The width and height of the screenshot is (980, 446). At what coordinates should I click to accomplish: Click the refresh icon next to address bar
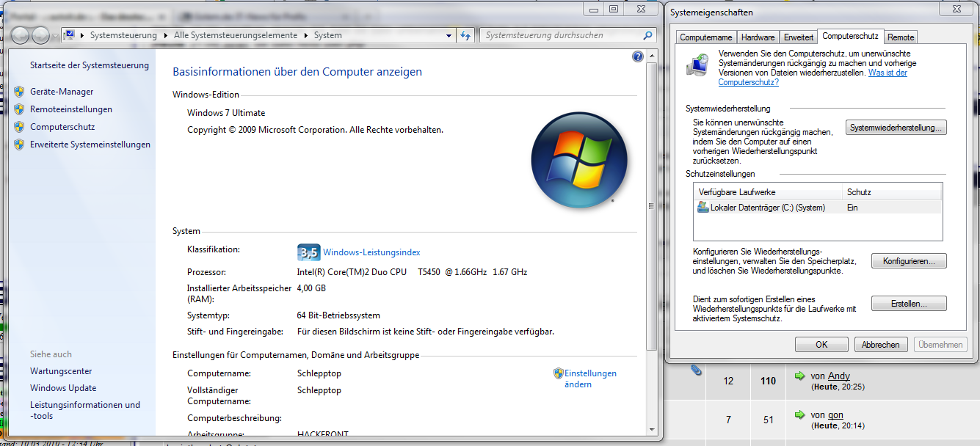[x=465, y=35]
